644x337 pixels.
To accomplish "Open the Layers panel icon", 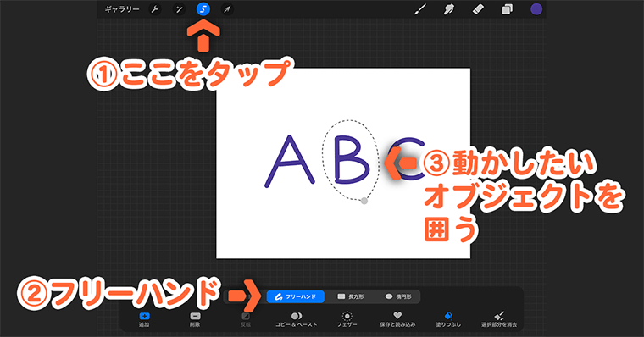I will [508, 9].
